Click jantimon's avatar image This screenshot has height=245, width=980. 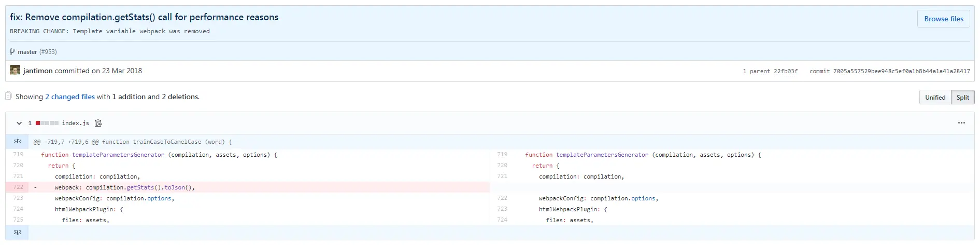click(15, 70)
